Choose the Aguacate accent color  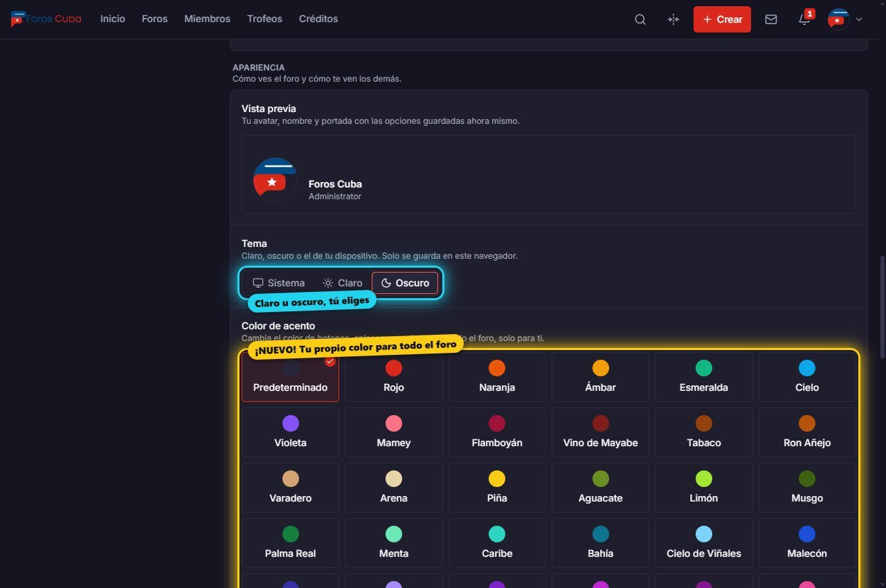click(601, 488)
